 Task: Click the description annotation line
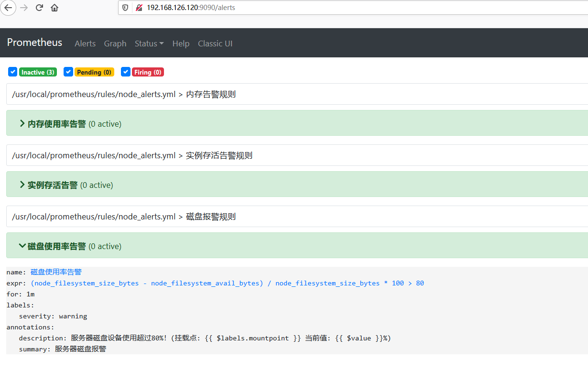tap(205, 338)
